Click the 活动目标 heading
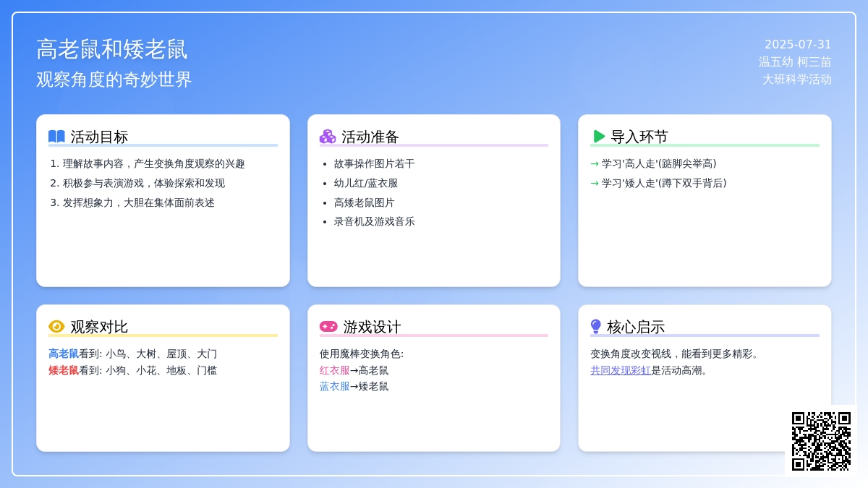 click(99, 137)
